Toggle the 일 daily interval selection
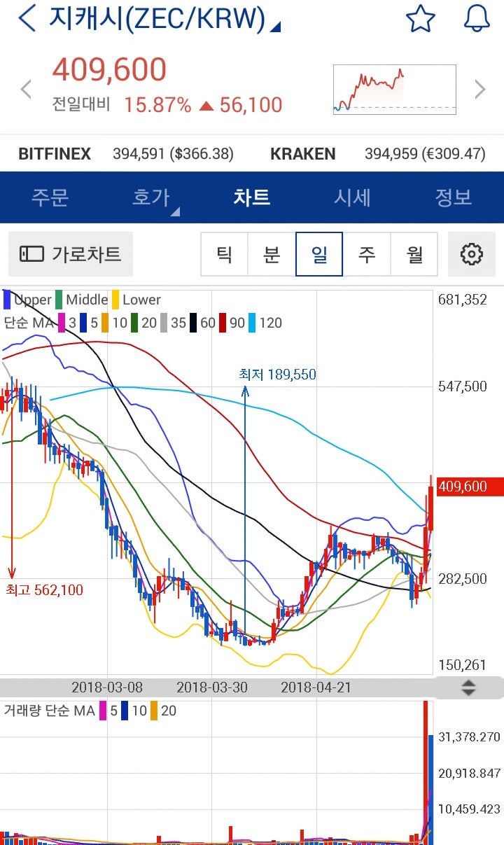Screen dimensions: 504x845 coord(319,254)
